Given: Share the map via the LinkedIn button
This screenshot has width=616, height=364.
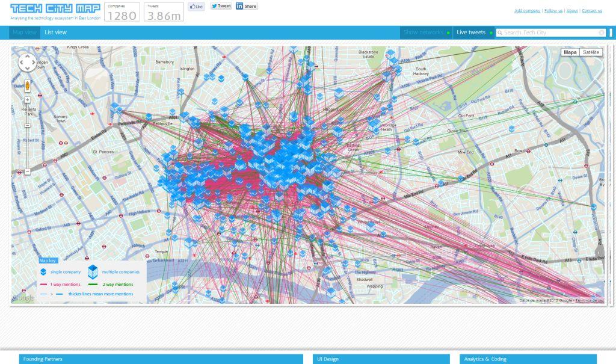Looking at the screenshot, I should pos(245,6).
